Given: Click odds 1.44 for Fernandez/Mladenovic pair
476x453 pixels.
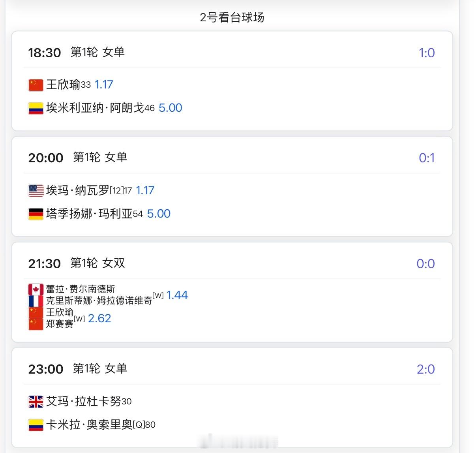Looking at the screenshot, I should pos(177,295).
